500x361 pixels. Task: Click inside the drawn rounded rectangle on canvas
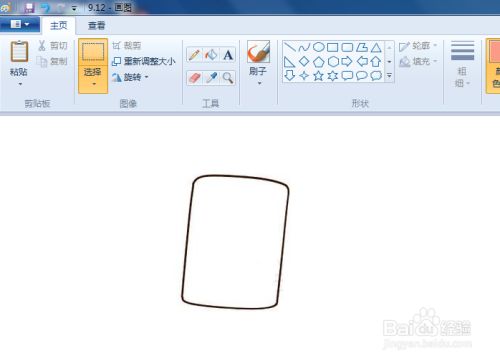click(x=235, y=242)
